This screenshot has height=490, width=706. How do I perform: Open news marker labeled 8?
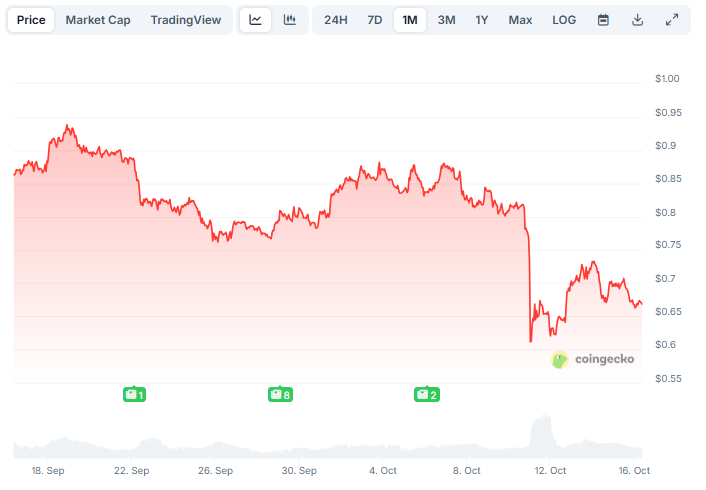click(x=280, y=394)
